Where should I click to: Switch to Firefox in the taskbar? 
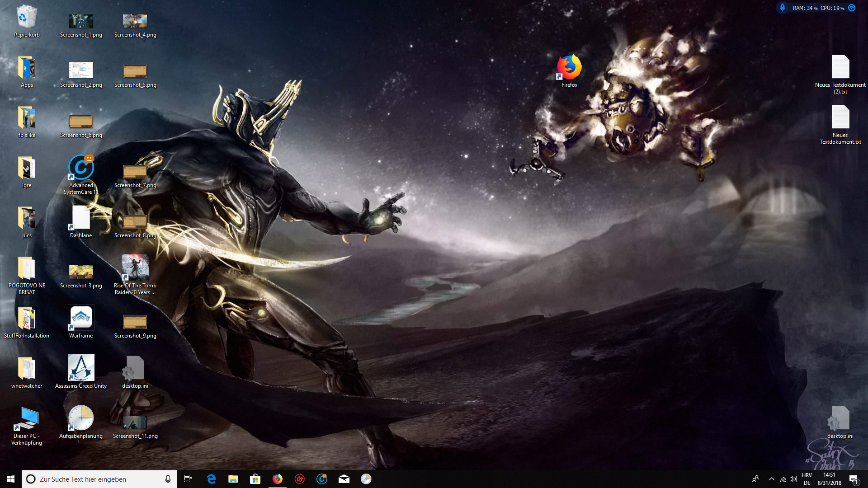(x=278, y=479)
